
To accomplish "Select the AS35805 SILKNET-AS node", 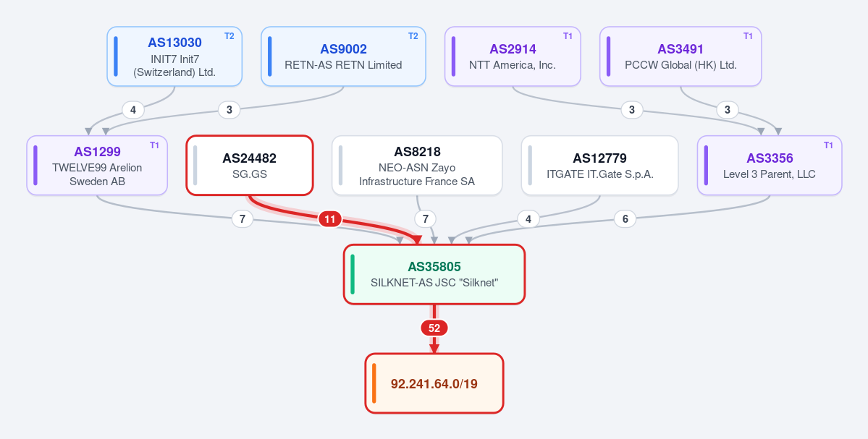I will point(434,274).
